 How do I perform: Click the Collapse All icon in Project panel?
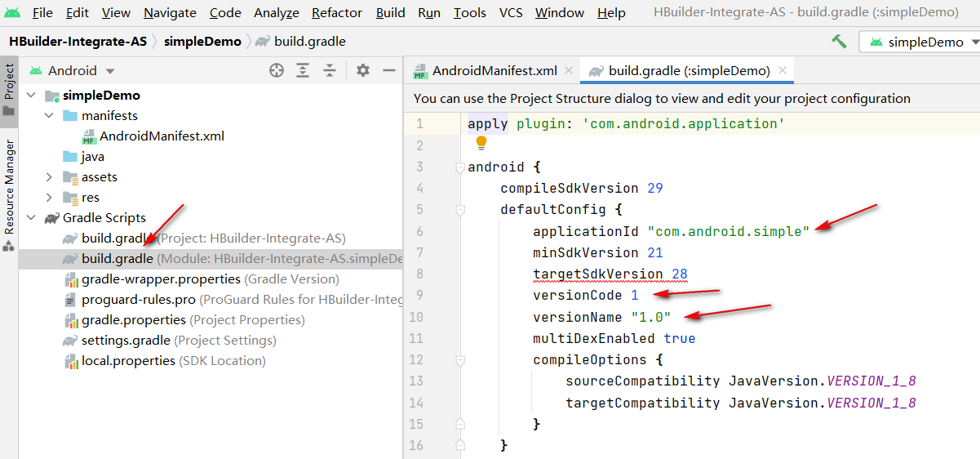pyautogui.click(x=330, y=71)
